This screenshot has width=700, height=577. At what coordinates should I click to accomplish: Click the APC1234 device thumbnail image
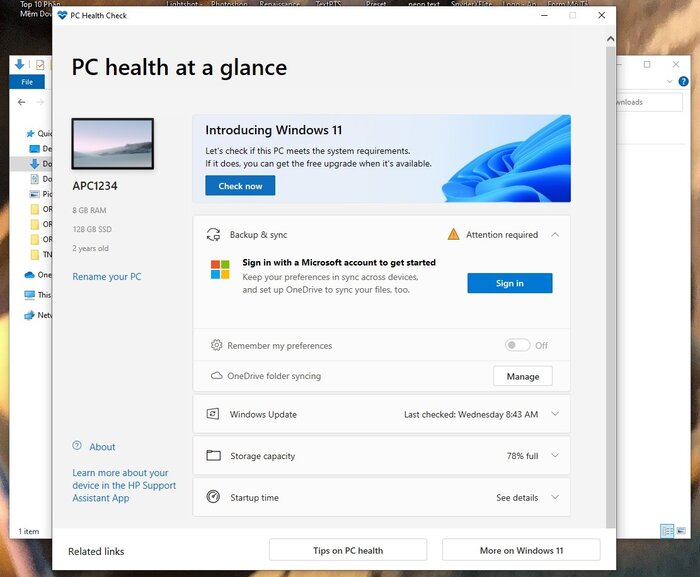(x=113, y=144)
